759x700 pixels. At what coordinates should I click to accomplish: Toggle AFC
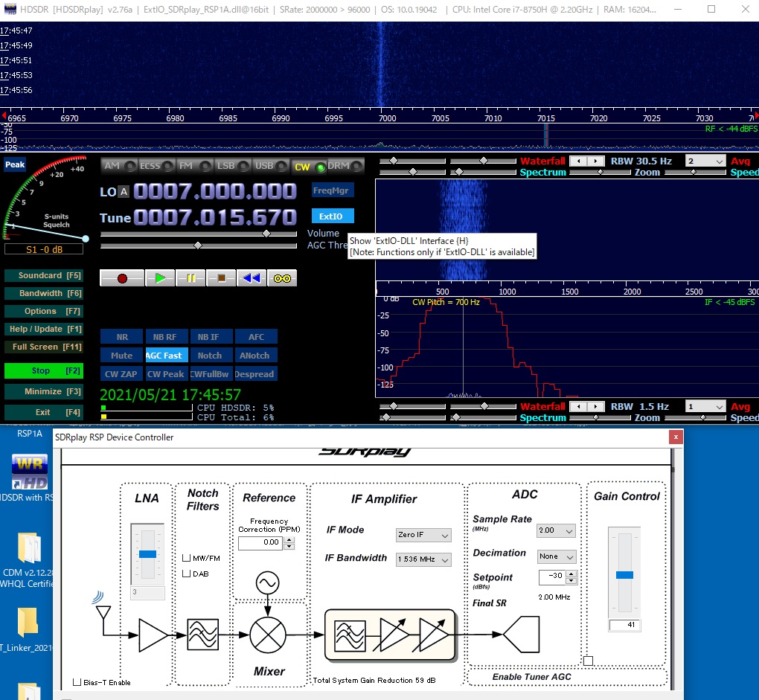tap(256, 337)
